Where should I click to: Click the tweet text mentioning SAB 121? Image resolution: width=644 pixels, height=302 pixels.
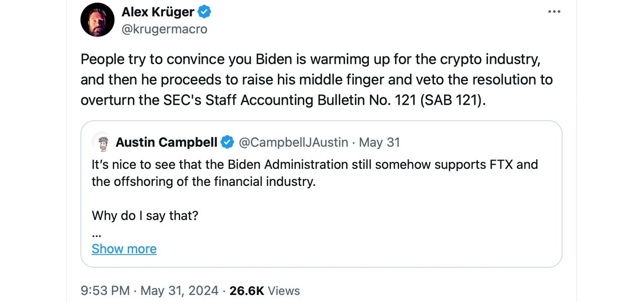[x=316, y=80]
